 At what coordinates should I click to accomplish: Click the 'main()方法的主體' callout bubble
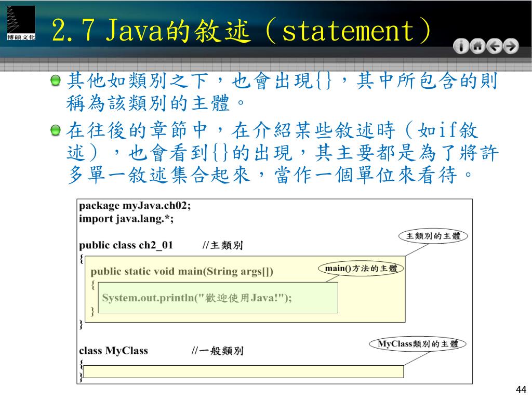point(361,269)
